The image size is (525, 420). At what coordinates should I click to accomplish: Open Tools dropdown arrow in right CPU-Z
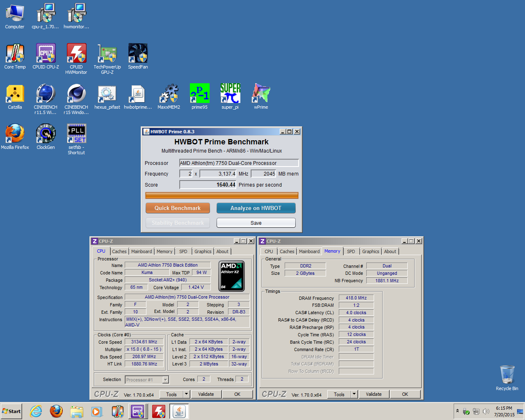point(354,394)
